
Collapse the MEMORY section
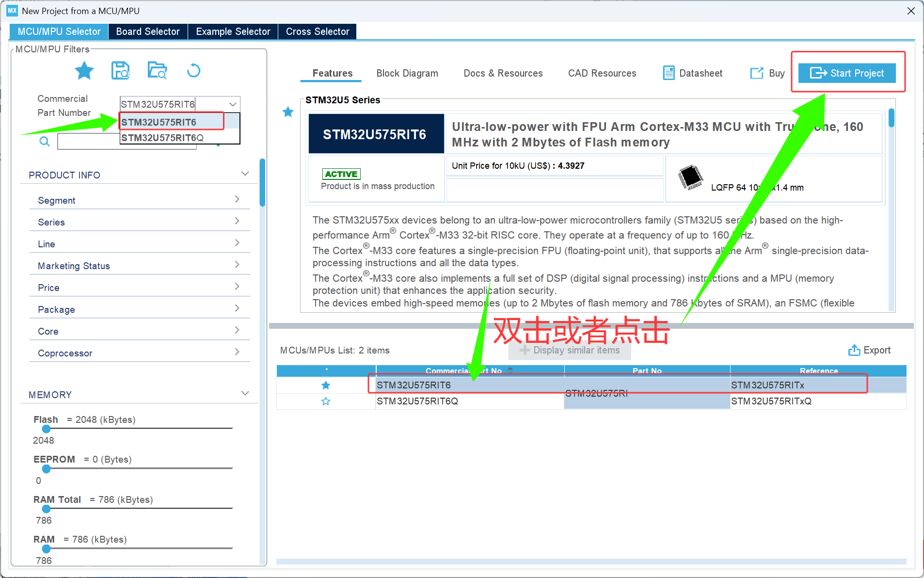pos(245,394)
